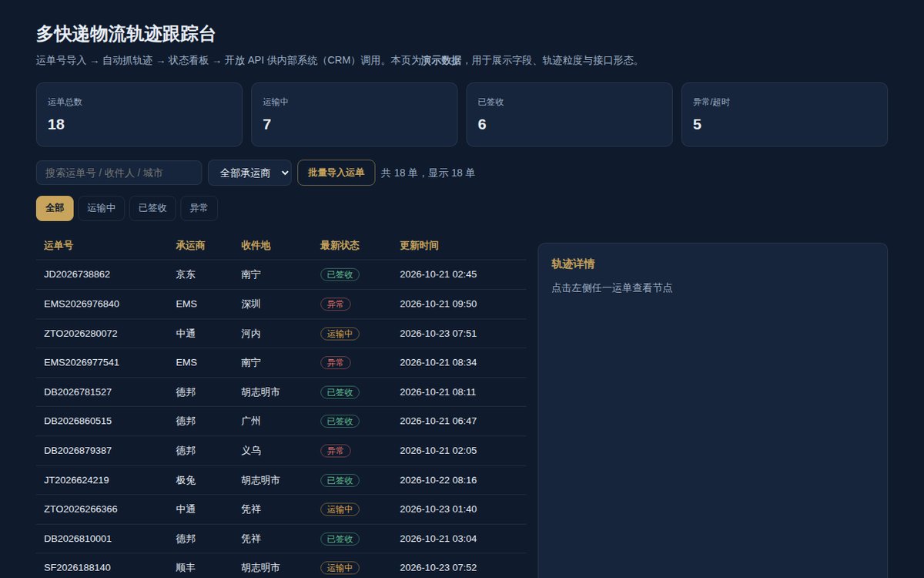This screenshot has height=578, width=924.
Task: Select waybill EMS2026977541
Action: (x=281, y=362)
